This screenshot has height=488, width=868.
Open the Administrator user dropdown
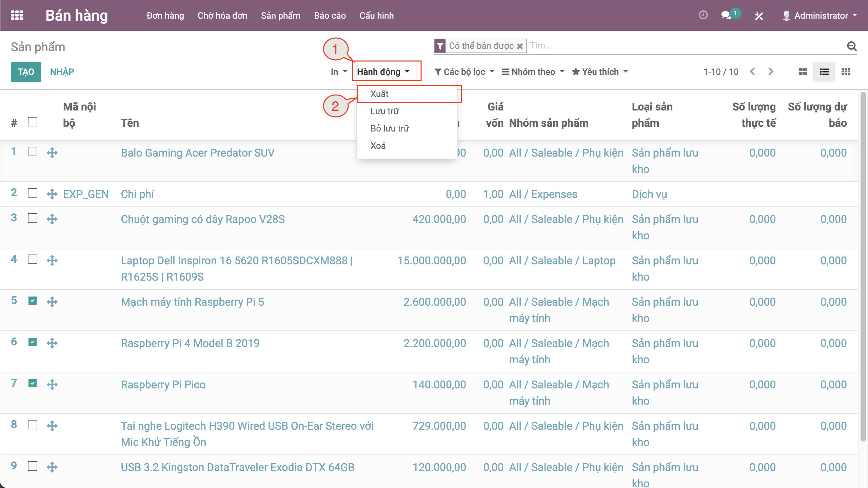coord(821,16)
